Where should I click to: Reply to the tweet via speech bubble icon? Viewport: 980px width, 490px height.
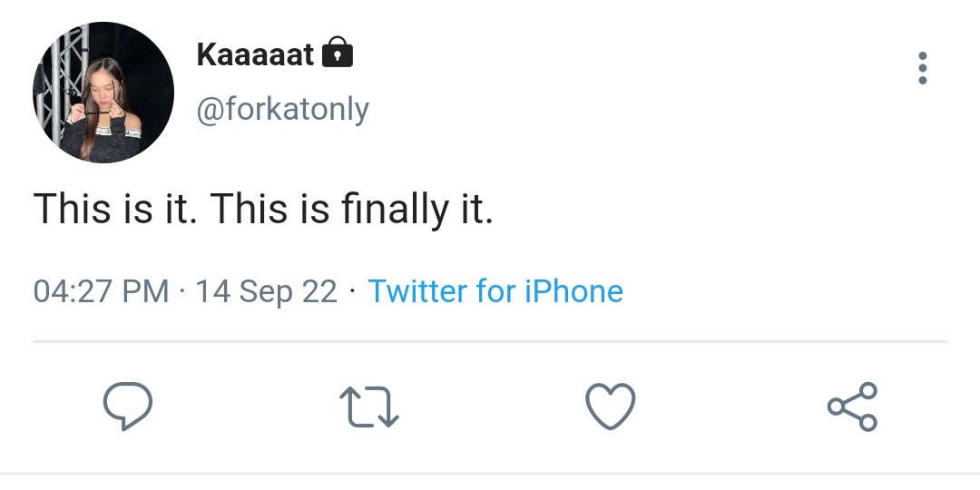click(x=128, y=407)
